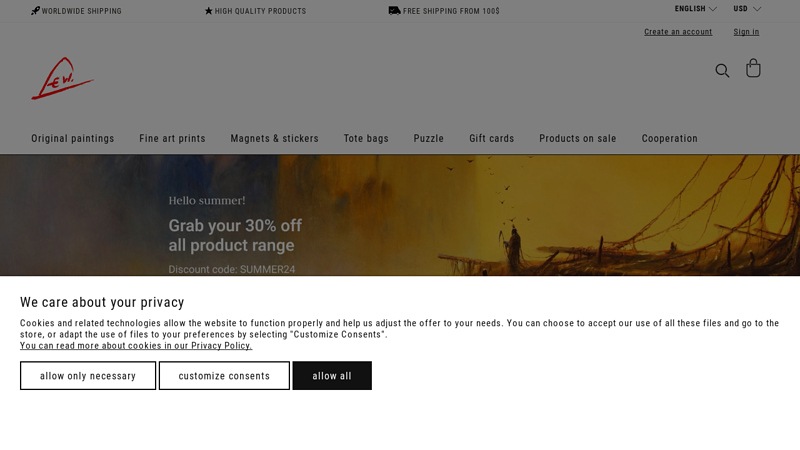800x450 pixels.
Task: Open the Fine art prints menu
Action: [x=172, y=138]
